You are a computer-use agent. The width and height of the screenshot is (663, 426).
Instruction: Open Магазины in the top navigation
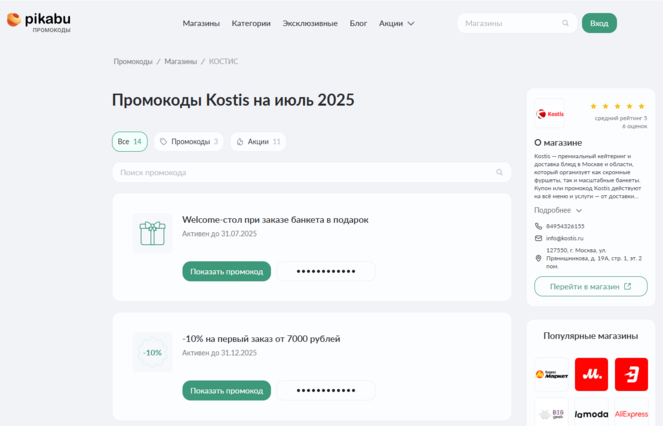coord(201,23)
